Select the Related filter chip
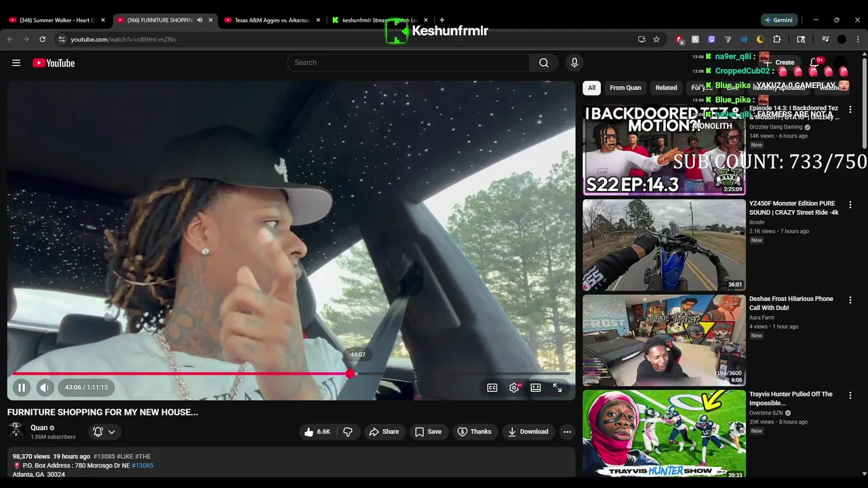Viewport: 868px width, 488px height. point(666,87)
